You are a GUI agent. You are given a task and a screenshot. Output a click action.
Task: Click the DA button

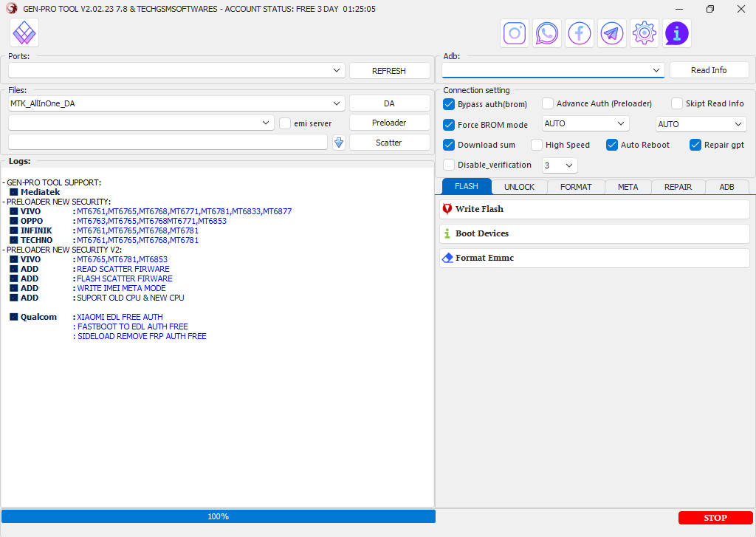pyautogui.click(x=389, y=103)
